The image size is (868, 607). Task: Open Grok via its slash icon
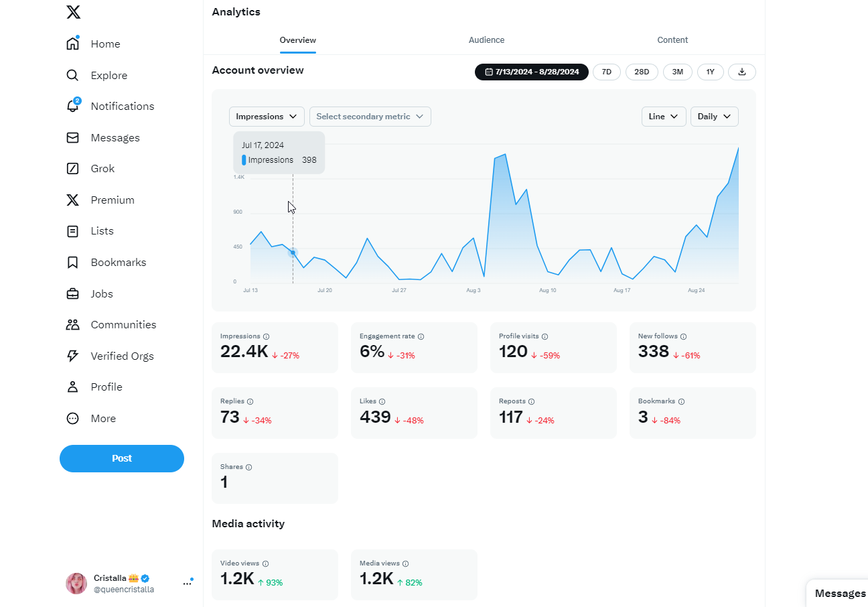click(x=73, y=169)
